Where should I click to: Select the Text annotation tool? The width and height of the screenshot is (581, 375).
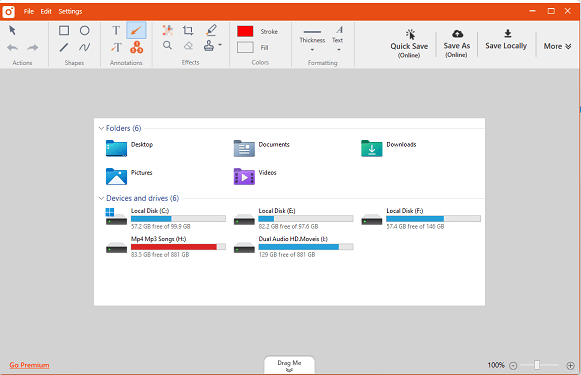point(116,30)
